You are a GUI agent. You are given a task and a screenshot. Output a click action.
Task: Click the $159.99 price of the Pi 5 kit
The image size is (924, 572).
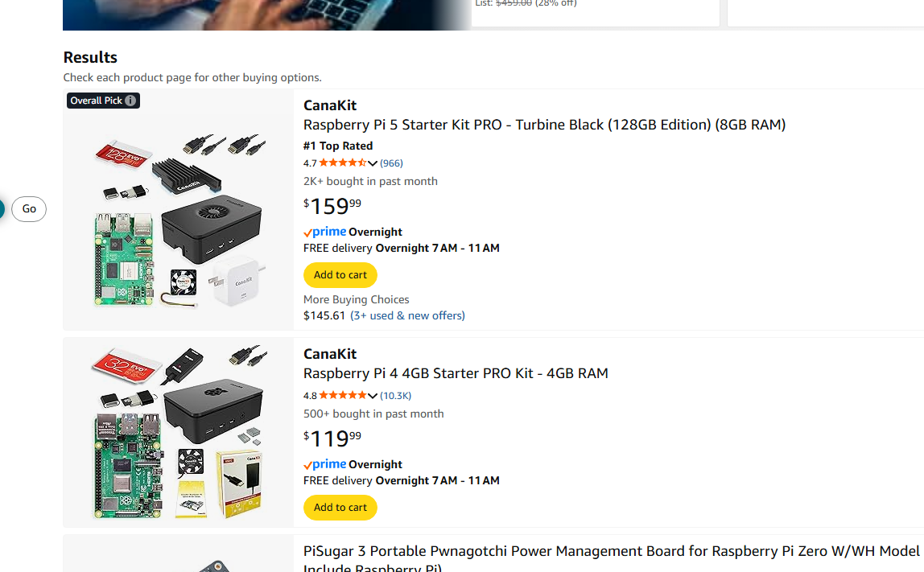click(x=332, y=207)
